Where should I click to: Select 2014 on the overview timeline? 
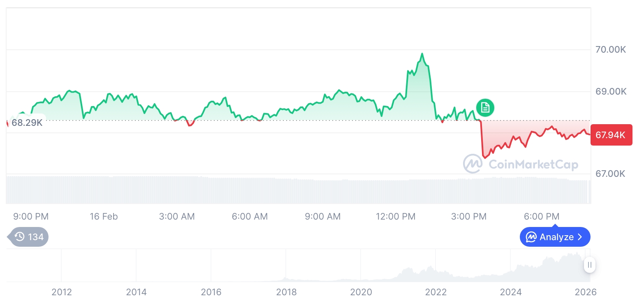point(136,292)
